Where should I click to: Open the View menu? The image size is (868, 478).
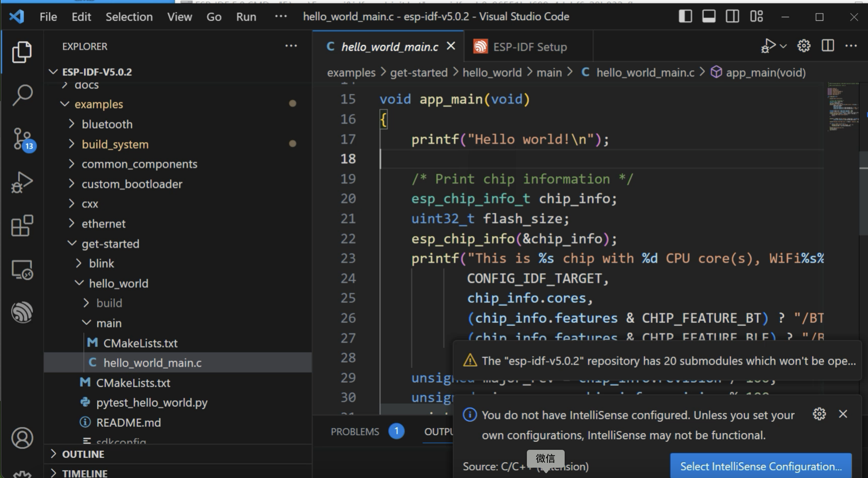(180, 17)
